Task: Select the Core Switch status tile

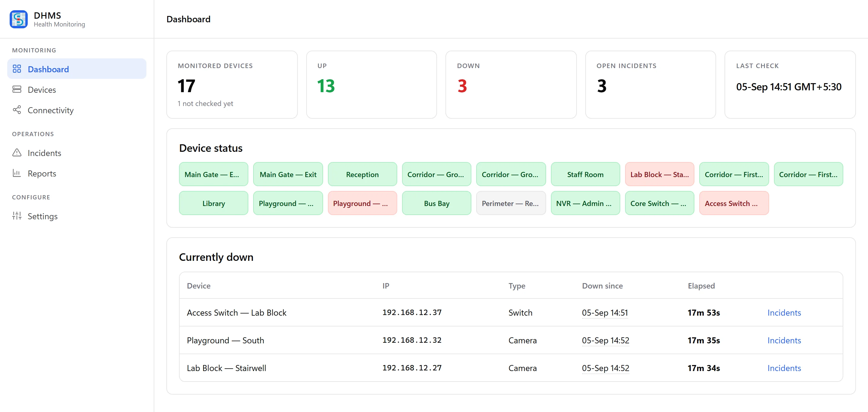Action: tap(659, 203)
